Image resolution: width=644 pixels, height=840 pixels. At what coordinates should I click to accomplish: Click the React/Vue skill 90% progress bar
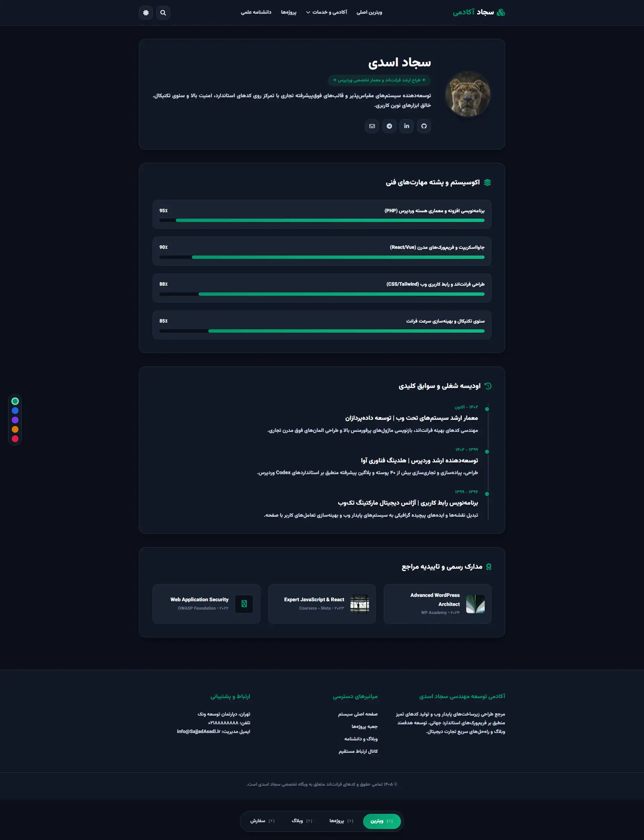(x=322, y=257)
